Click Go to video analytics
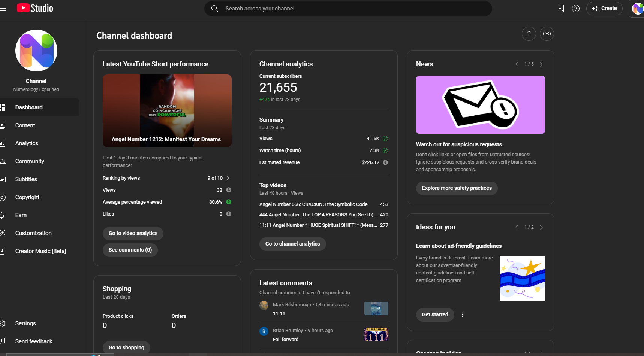Viewport: 644px width, 356px height. coord(133,233)
